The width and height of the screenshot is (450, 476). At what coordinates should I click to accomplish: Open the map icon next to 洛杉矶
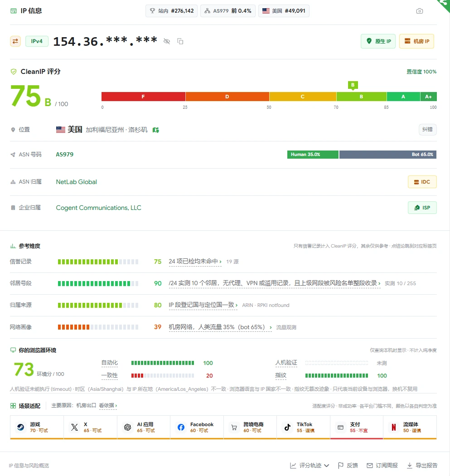coord(155,130)
